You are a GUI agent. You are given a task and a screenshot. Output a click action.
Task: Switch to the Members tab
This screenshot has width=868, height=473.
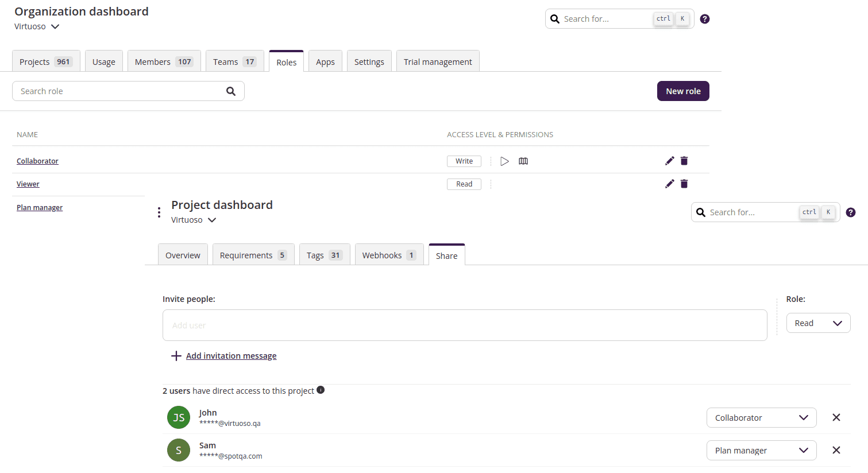click(164, 62)
